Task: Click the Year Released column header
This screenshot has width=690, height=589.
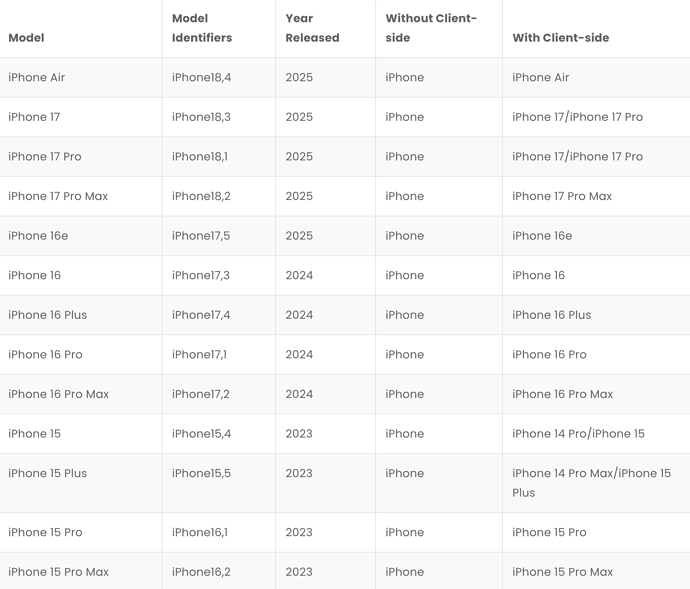Action: coord(312,28)
